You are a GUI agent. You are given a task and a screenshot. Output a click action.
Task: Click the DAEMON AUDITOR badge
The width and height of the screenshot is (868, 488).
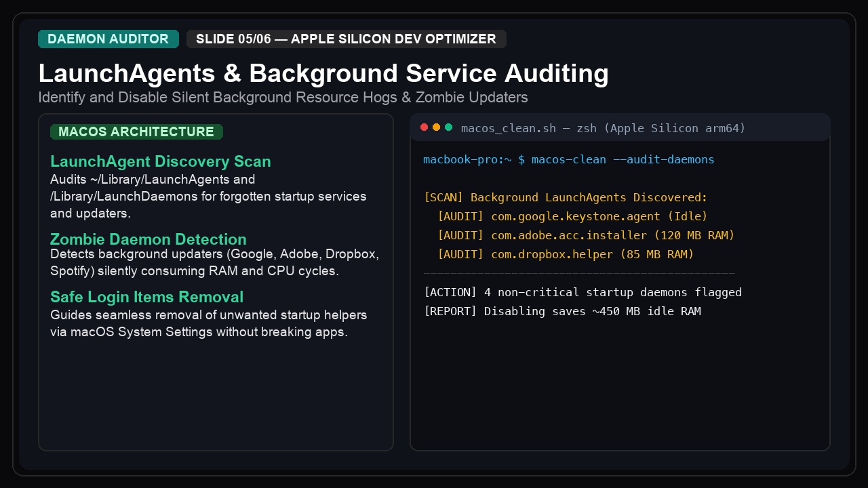(108, 39)
